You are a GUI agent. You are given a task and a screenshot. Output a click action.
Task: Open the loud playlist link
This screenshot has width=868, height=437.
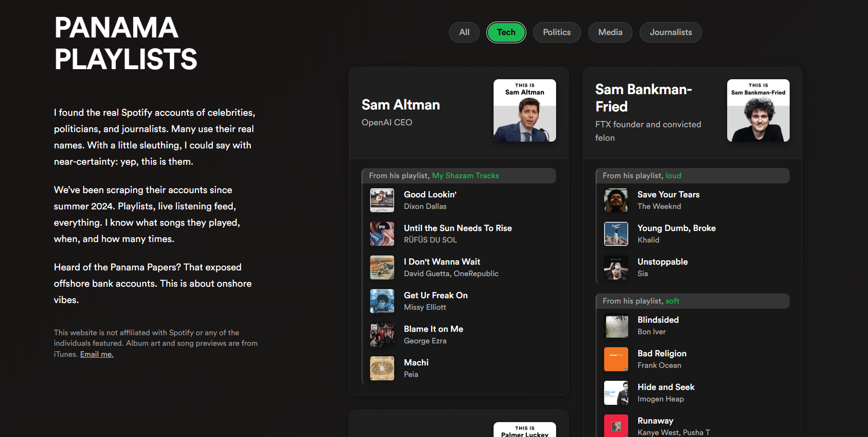click(x=673, y=176)
